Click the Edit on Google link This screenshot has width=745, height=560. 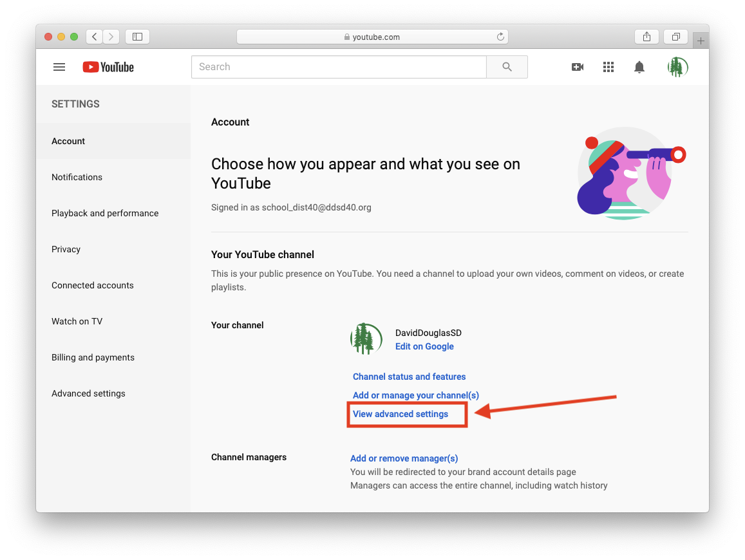click(424, 347)
